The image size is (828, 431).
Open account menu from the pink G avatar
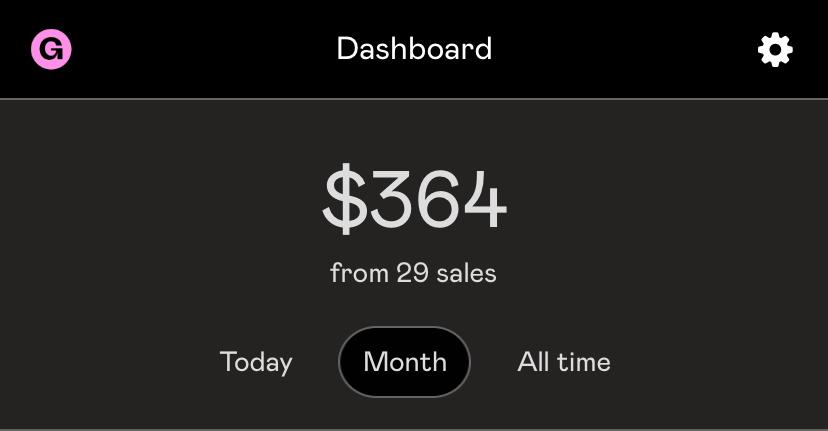tap(51, 49)
